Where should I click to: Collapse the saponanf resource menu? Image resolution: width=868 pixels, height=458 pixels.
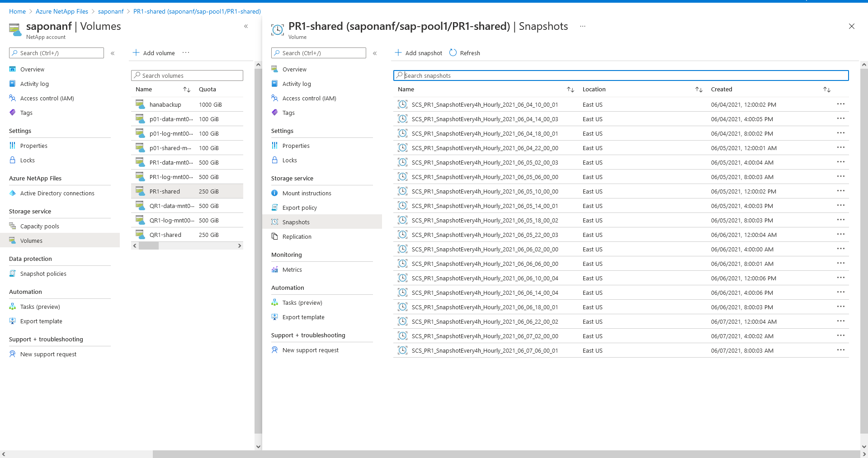pyautogui.click(x=113, y=53)
